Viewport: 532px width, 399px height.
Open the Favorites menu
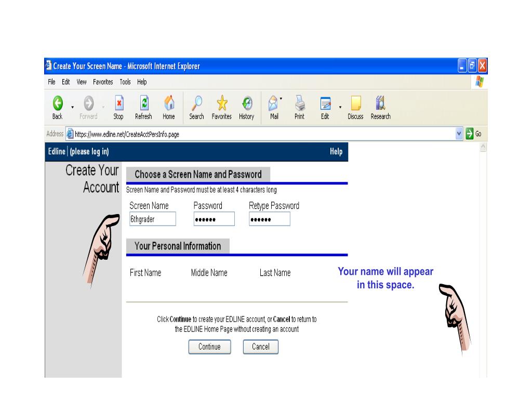tap(103, 82)
